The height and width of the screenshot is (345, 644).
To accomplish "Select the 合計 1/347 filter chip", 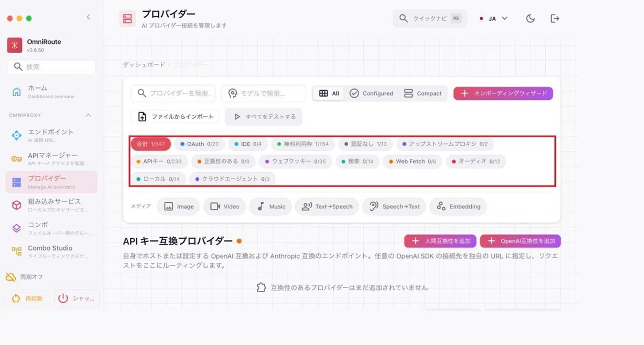I will coord(151,144).
